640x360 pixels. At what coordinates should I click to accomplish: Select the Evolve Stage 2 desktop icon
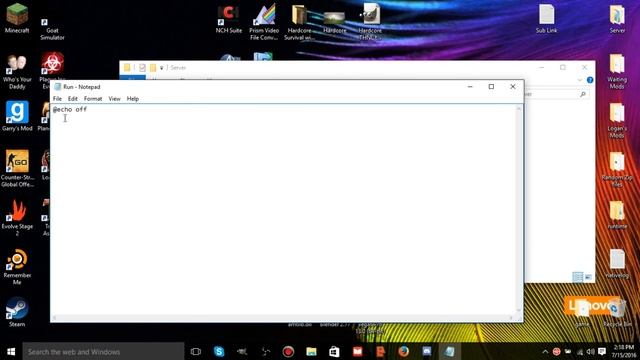(x=17, y=217)
